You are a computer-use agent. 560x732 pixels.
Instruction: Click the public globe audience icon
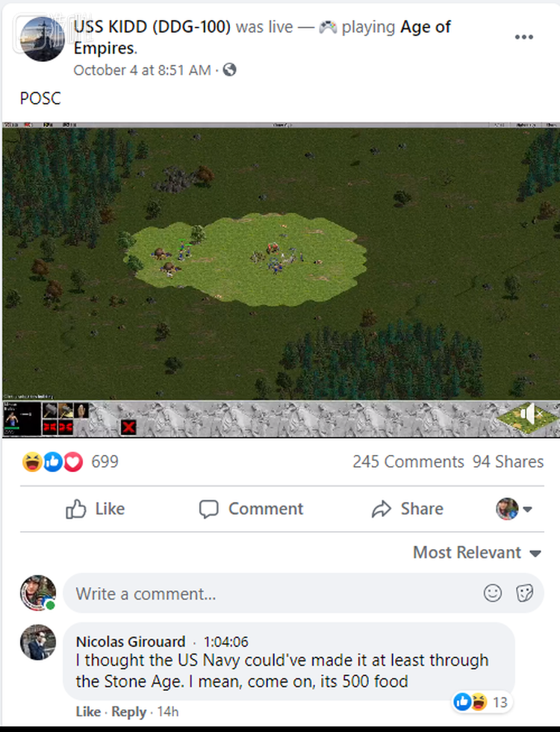coord(229,70)
